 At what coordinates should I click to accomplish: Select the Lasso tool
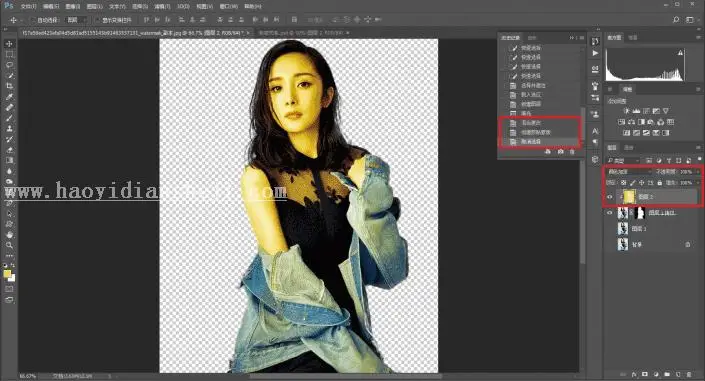pos(9,65)
